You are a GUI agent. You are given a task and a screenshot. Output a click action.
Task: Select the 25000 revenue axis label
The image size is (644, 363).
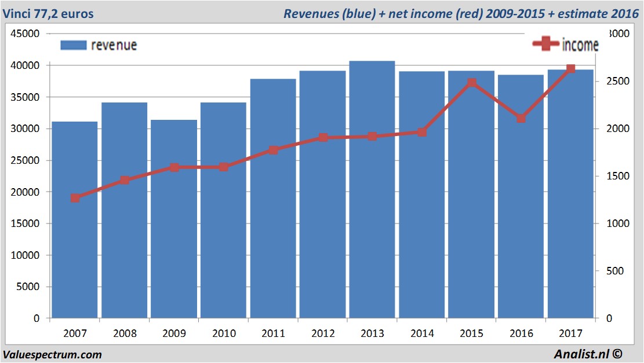point(25,160)
